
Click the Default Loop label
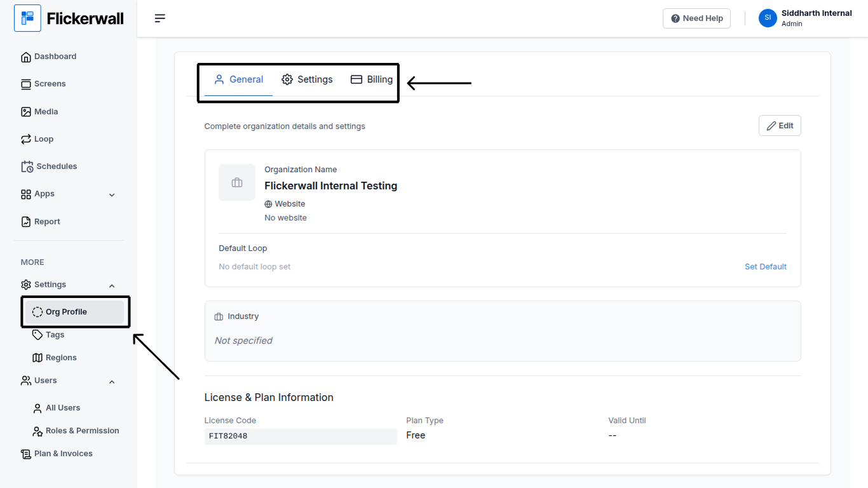point(243,248)
